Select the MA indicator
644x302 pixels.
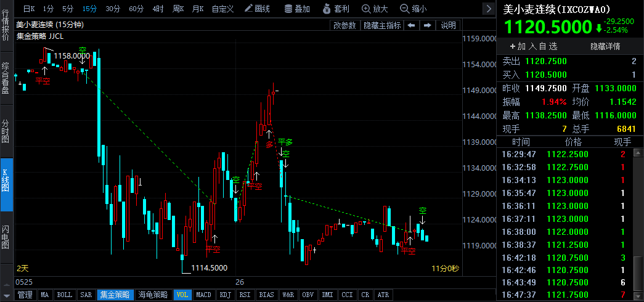point(45,295)
